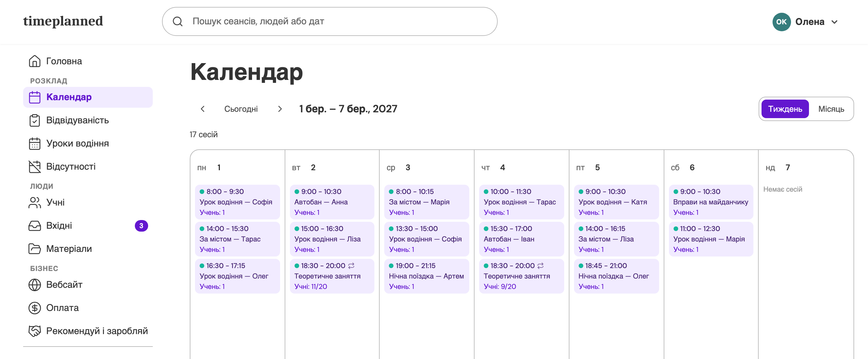Click the Учні people icon
The width and height of the screenshot is (868, 359).
point(35,203)
